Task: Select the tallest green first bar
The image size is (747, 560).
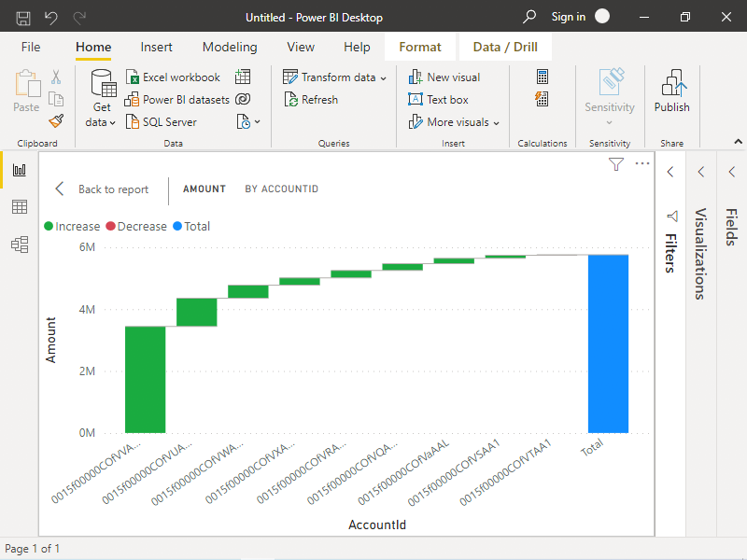Action: click(x=146, y=380)
